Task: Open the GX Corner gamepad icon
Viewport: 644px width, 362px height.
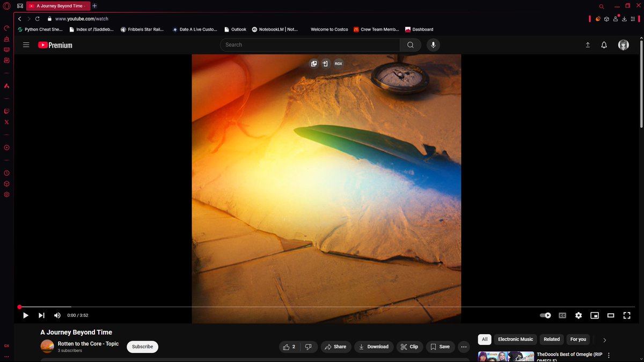Action: 20,6
